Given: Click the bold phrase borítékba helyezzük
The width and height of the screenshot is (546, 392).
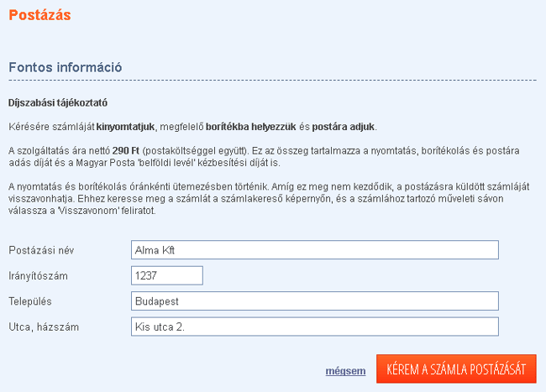Looking at the screenshot, I should [250, 127].
